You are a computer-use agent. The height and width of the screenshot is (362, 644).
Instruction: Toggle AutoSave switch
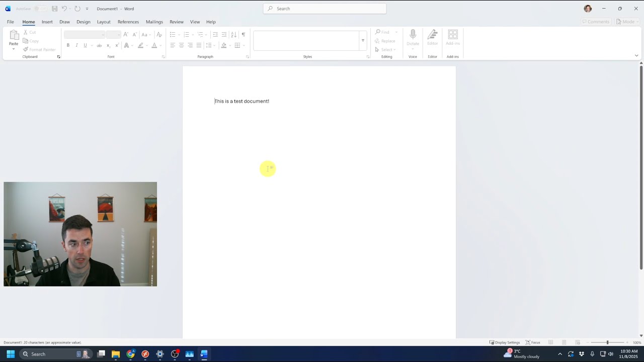coord(40,9)
